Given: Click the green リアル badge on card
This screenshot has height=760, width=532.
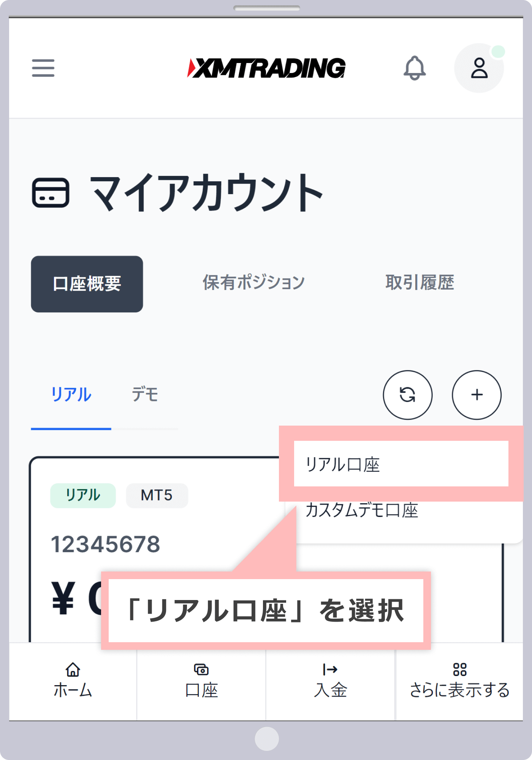Looking at the screenshot, I should coord(83,496).
